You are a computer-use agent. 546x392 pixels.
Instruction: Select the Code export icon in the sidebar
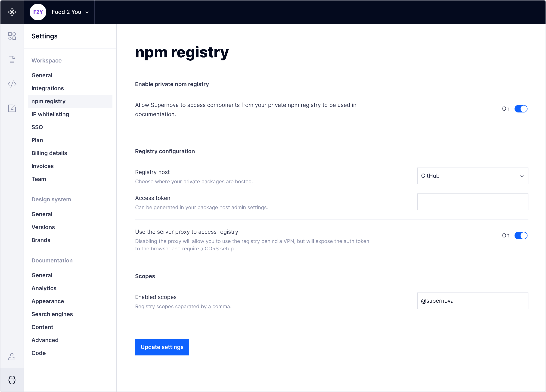[12, 84]
